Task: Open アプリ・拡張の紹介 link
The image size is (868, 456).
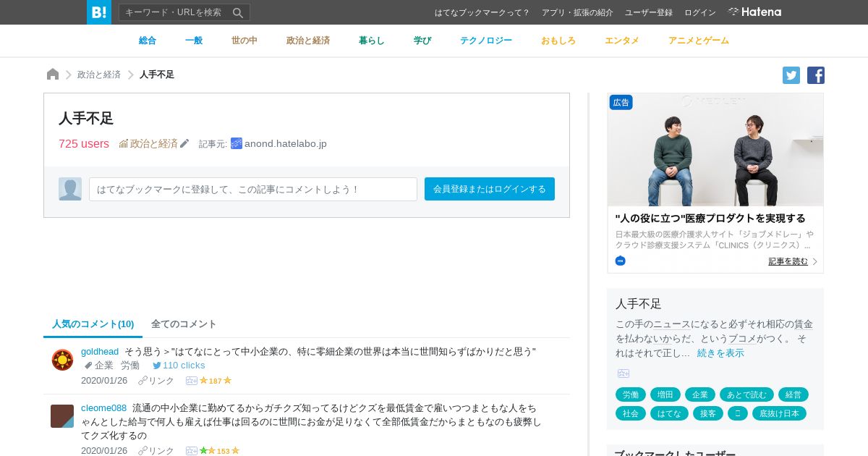Action: (577, 12)
